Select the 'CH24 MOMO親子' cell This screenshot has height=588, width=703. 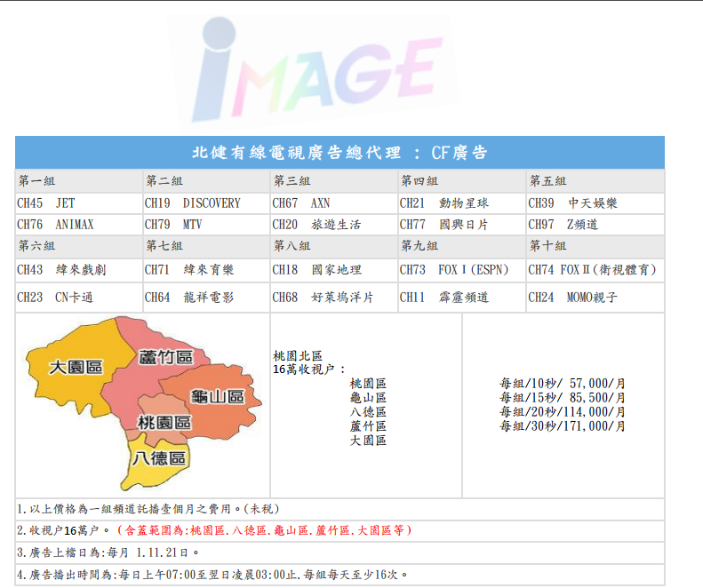[x=595, y=298]
